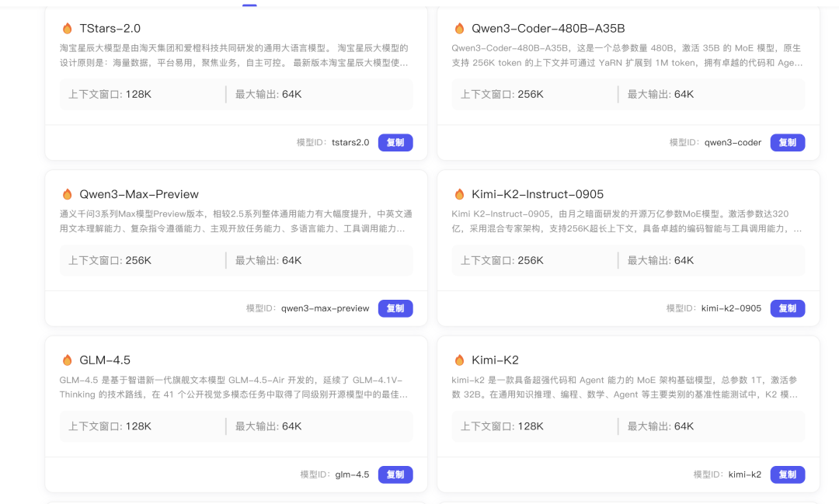This screenshot has height=504, width=839.
Task: Open the Kimi-K2-Instruct-0905 model title
Action: pos(538,194)
